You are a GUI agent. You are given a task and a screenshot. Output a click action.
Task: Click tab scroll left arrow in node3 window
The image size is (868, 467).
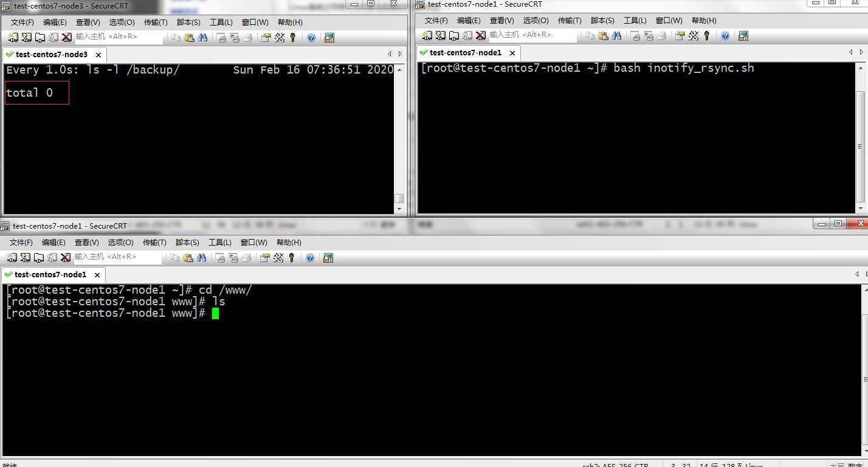click(x=390, y=54)
